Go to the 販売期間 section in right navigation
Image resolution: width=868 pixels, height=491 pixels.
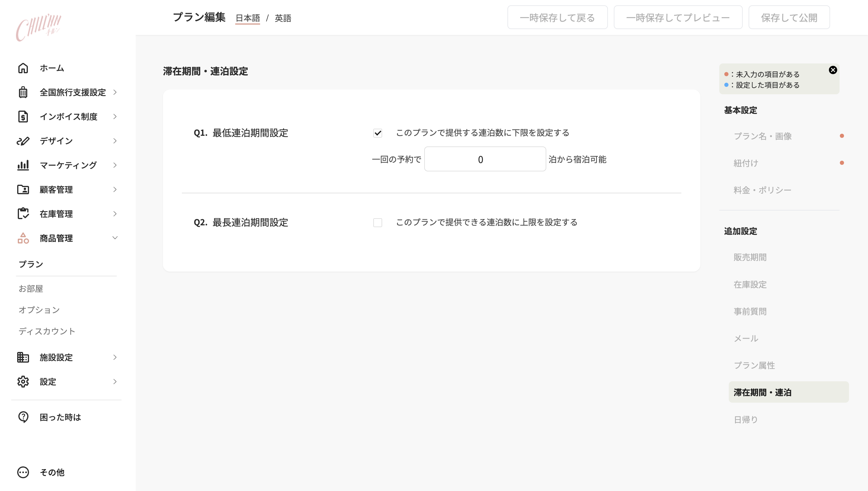tap(750, 257)
